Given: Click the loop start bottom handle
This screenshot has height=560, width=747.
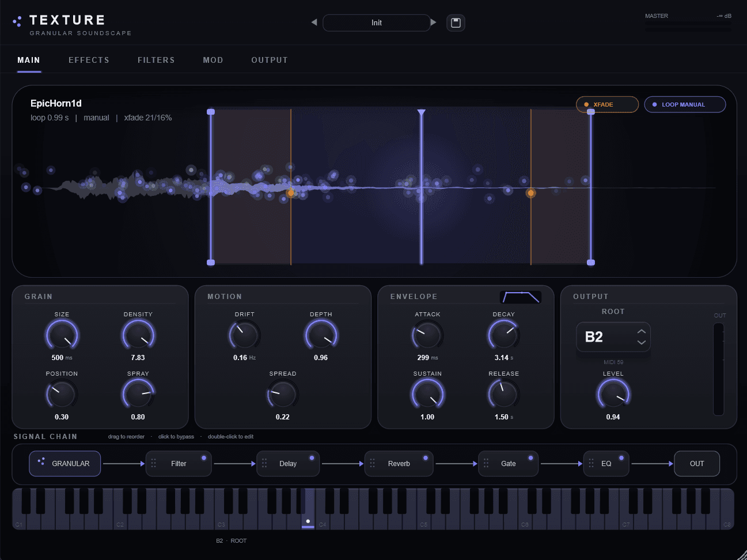Looking at the screenshot, I should (x=211, y=263).
